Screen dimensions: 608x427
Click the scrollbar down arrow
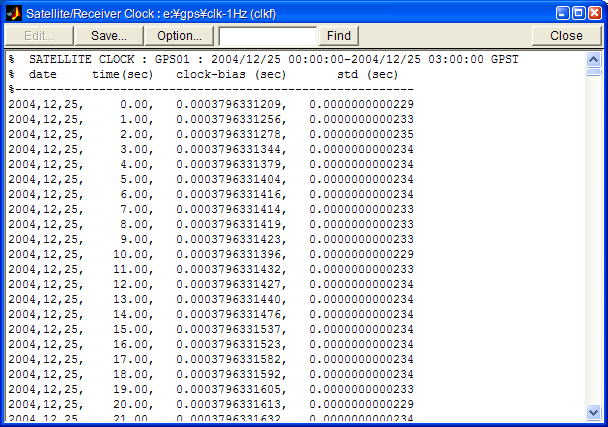pyautogui.click(x=594, y=411)
